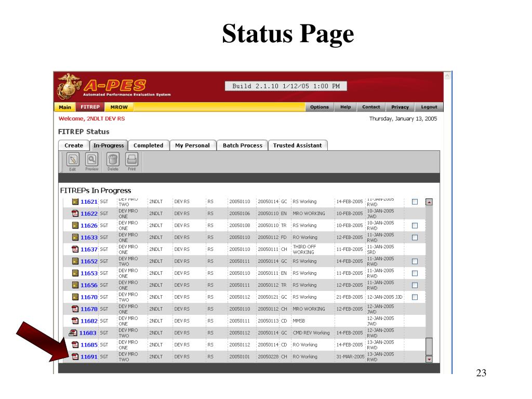
Task: Select the FITREP menu item
Action: coord(90,107)
